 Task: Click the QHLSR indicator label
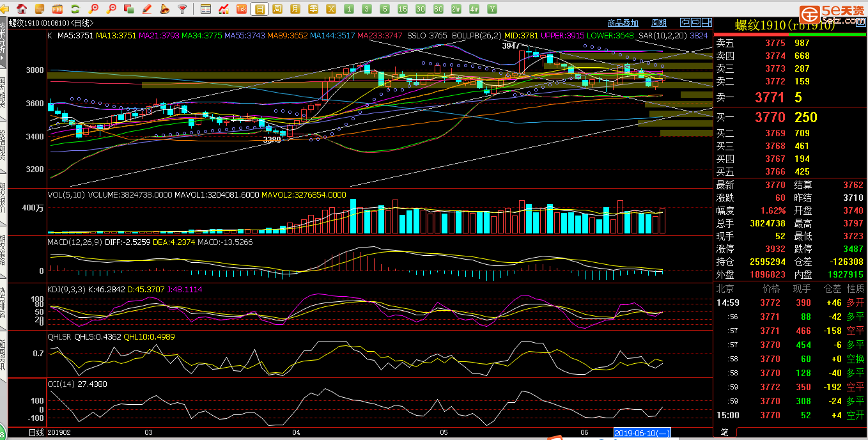60,336
